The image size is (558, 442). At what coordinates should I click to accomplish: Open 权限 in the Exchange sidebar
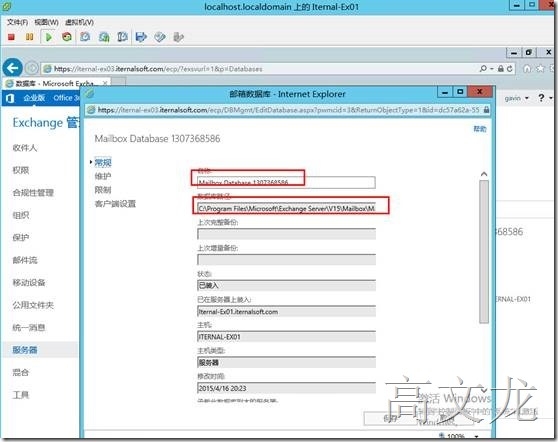pyautogui.click(x=21, y=170)
